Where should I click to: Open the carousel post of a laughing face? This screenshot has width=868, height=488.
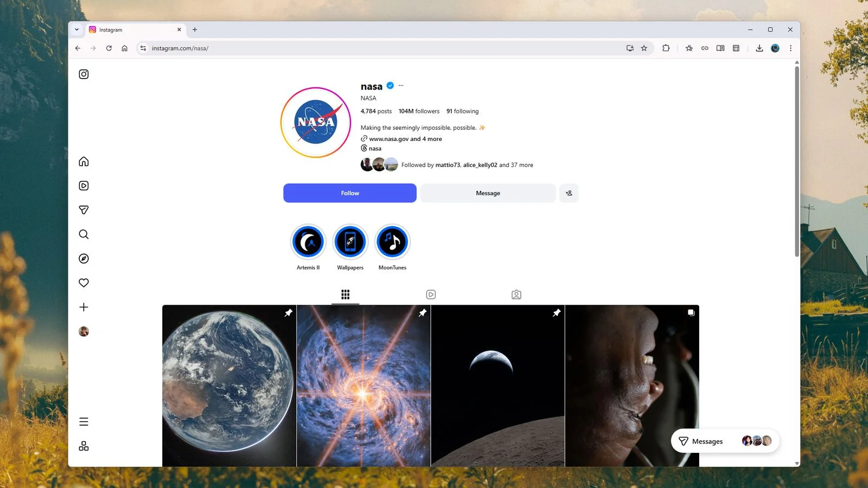point(632,386)
